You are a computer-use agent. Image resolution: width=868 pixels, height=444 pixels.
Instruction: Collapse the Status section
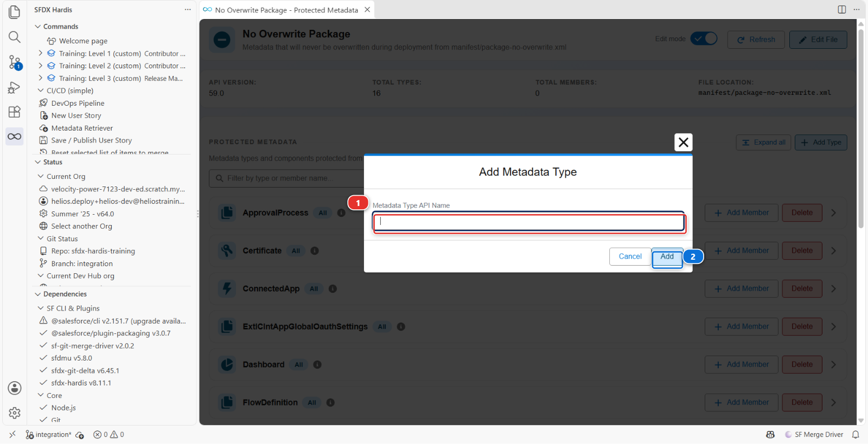coord(38,162)
